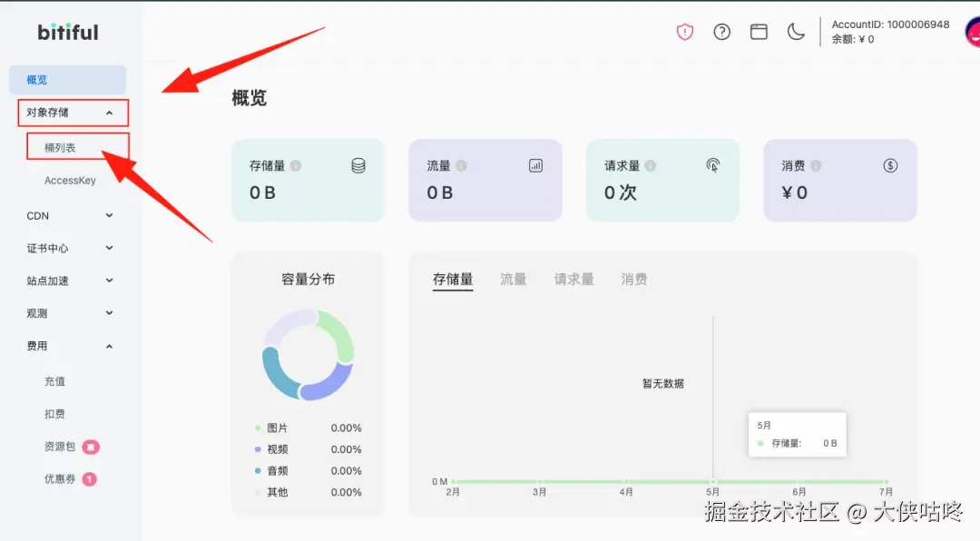The height and width of the screenshot is (541, 980).
Task: Switch to the 消费 chart tab
Action: (x=633, y=280)
